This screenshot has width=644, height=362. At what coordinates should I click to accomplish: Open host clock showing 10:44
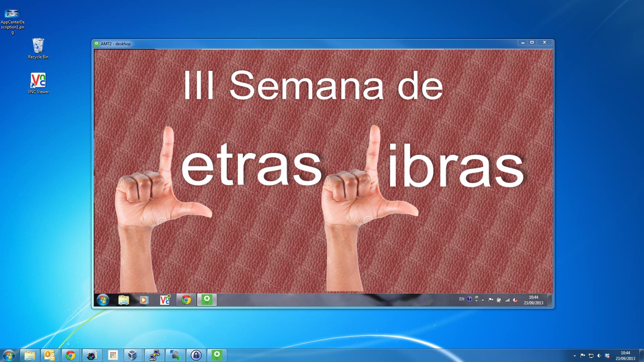tap(625, 356)
